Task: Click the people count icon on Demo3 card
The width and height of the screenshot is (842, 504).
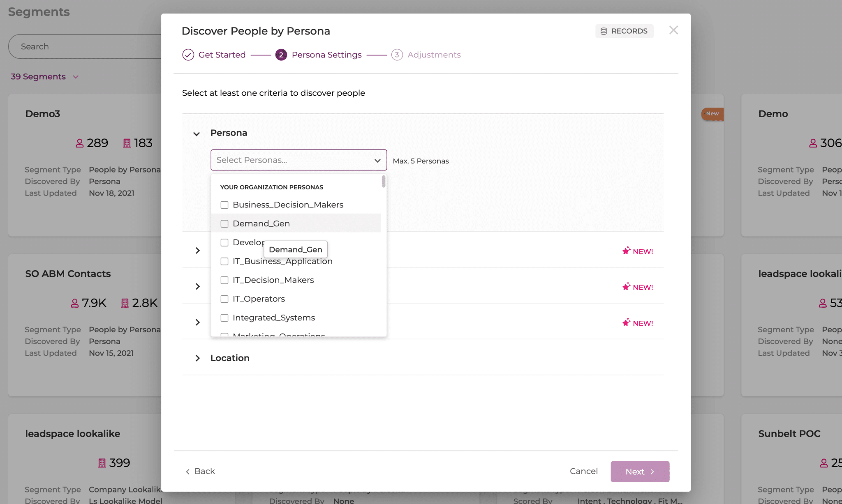Action: [x=79, y=143]
